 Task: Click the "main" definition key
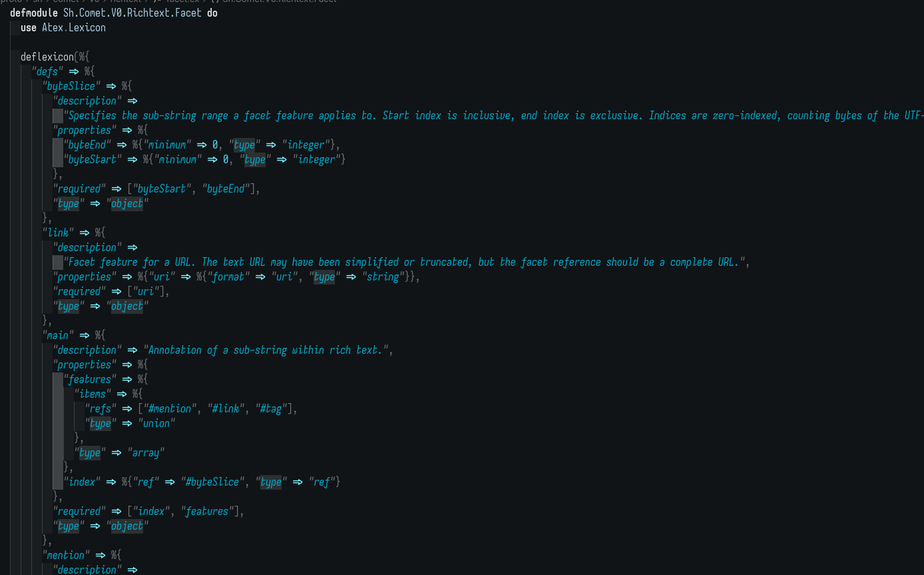point(58,335)
